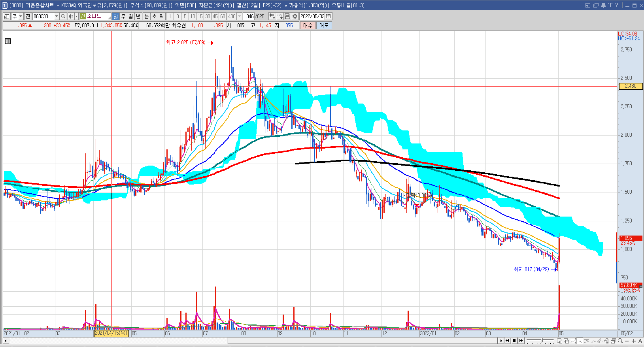Select the 60 interval button
Screen dimensions: 644x347
click(x=223, y=16)
